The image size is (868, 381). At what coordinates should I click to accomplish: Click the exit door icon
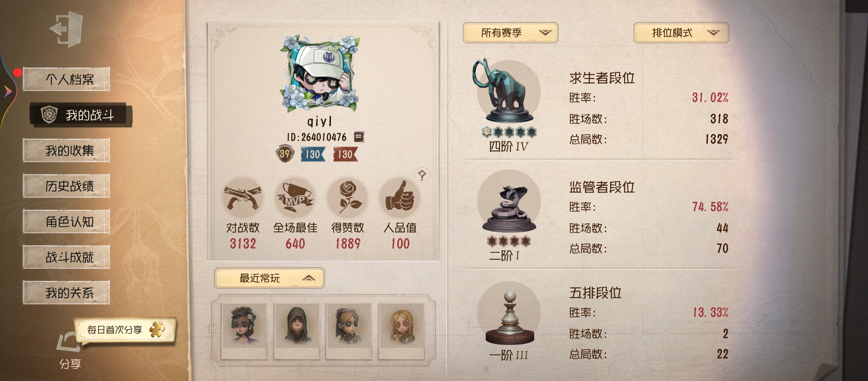point(66,29)
